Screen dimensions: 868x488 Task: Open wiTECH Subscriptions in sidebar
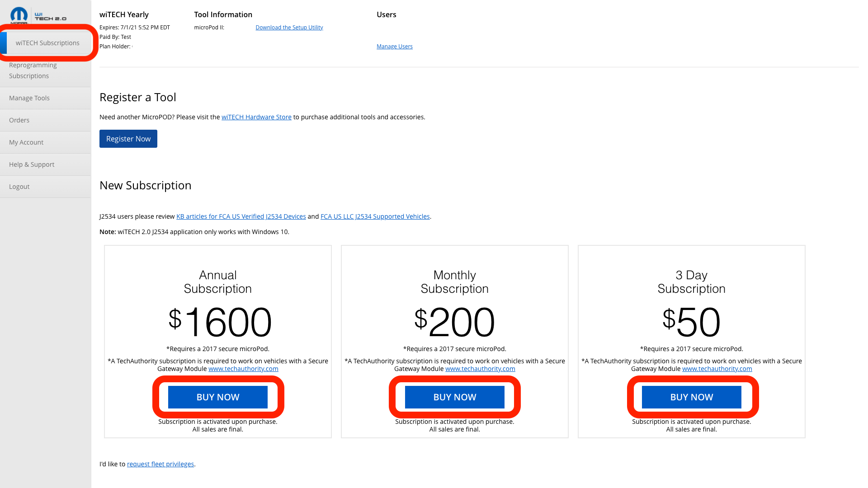tap(47, 43)
